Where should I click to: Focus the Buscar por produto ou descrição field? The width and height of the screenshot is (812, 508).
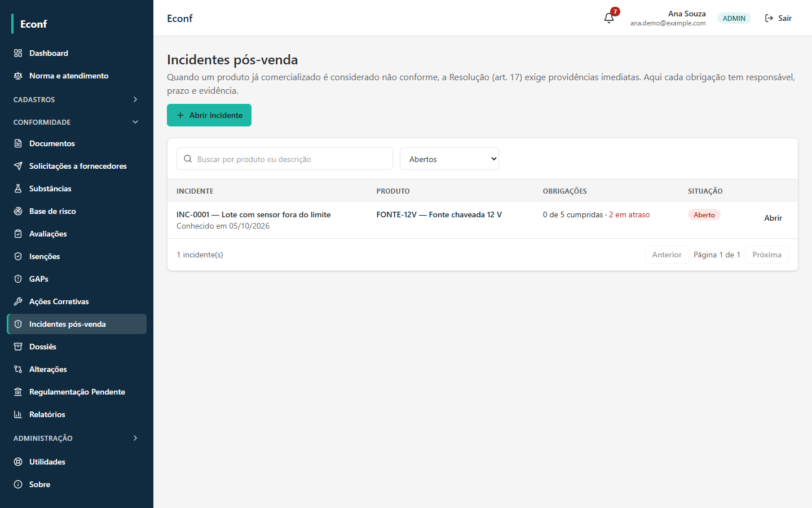285,159
